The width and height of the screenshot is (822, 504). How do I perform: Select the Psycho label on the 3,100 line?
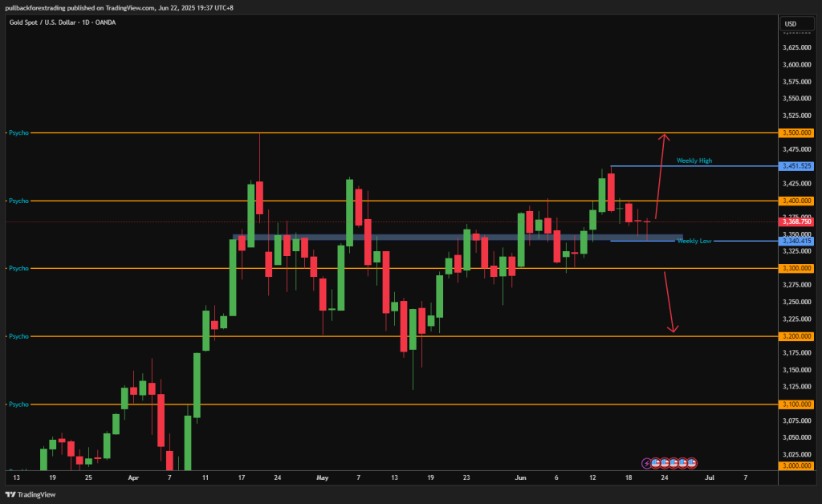point(18,404)
